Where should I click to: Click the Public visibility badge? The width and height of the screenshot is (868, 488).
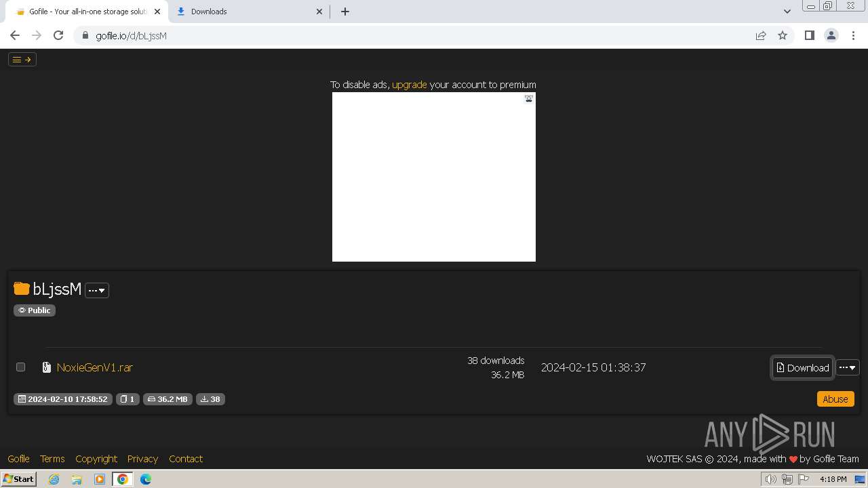point(35,310)
